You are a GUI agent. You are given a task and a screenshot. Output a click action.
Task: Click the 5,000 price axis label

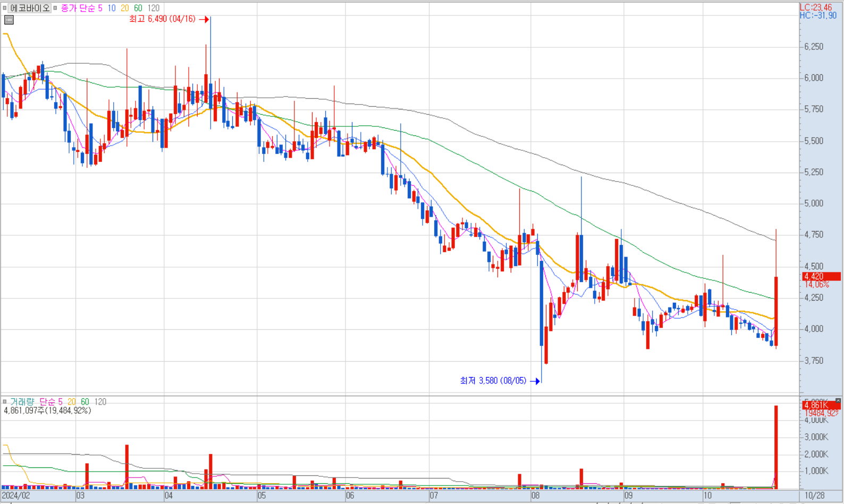pos(814,203)
